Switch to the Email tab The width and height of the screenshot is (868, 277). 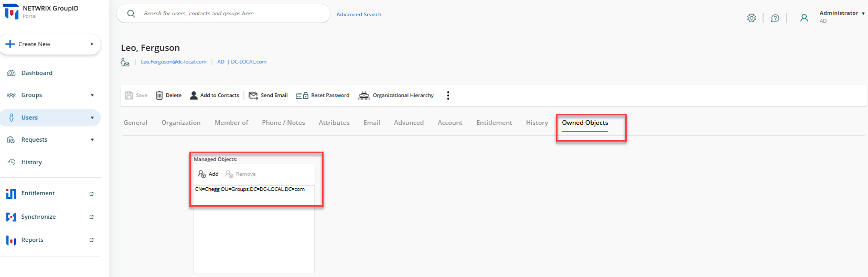[x=372, y=123]
